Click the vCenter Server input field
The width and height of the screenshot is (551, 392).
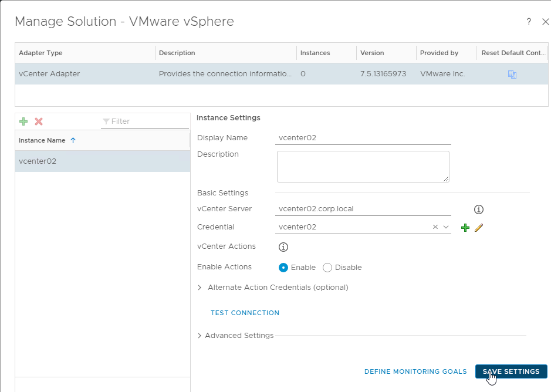363,209
